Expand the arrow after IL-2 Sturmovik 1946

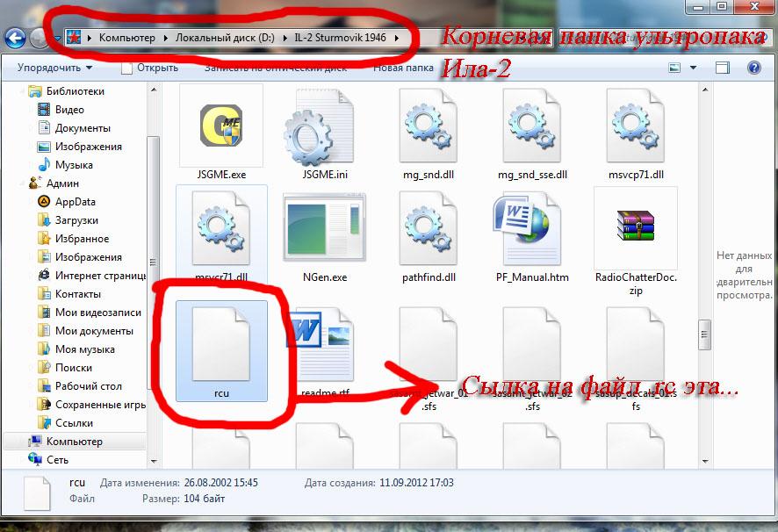click(397, 38)
